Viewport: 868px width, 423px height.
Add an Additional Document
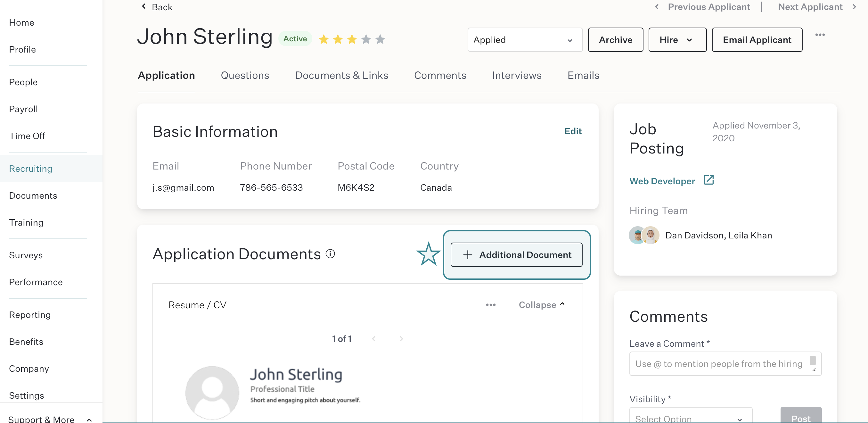pos(517,255)
